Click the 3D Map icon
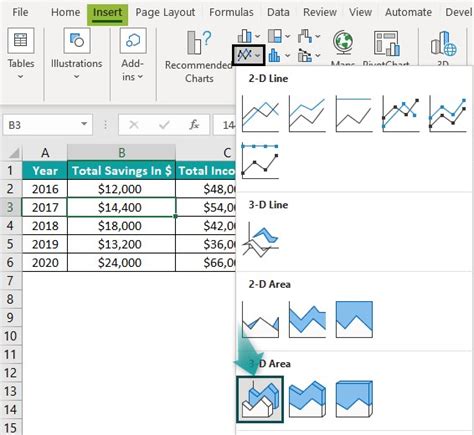 (x=443, y=43)
